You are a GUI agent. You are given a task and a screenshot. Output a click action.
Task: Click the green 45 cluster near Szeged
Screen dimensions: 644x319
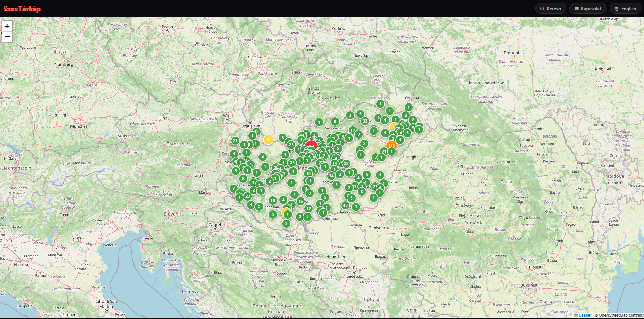[345, 205]
